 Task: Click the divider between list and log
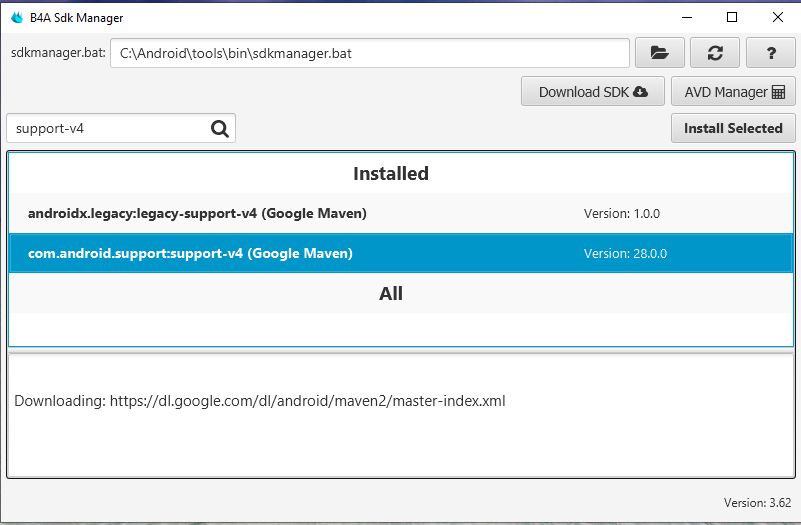(x=400, y=352)
